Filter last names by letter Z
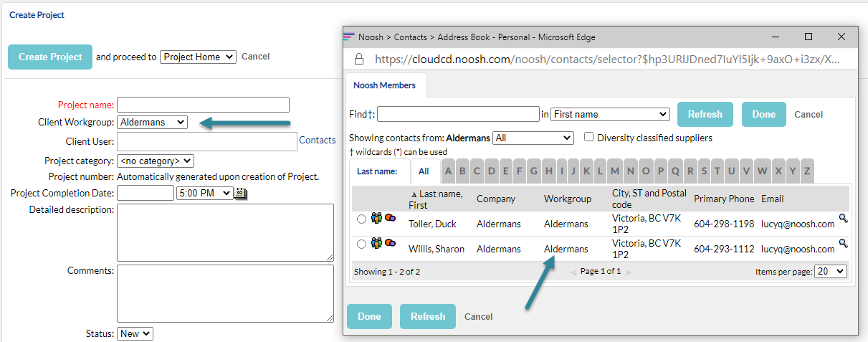The image size is (868, 342). (807, 171)
